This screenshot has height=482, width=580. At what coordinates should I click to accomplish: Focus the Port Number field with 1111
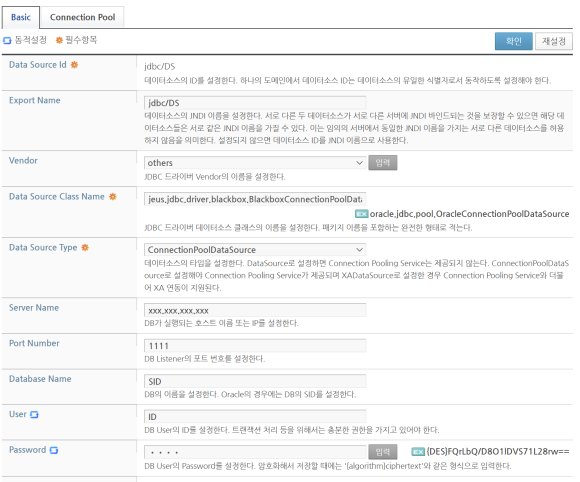255,346
